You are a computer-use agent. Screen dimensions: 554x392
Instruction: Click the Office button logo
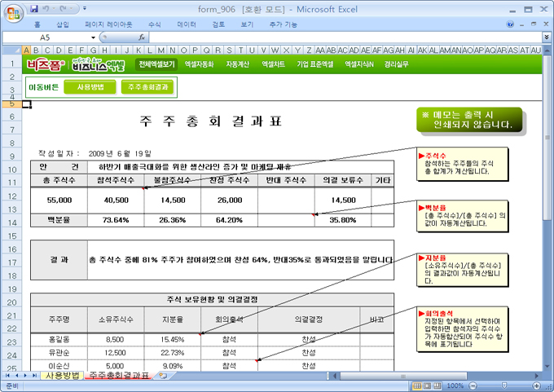(13, 13)
